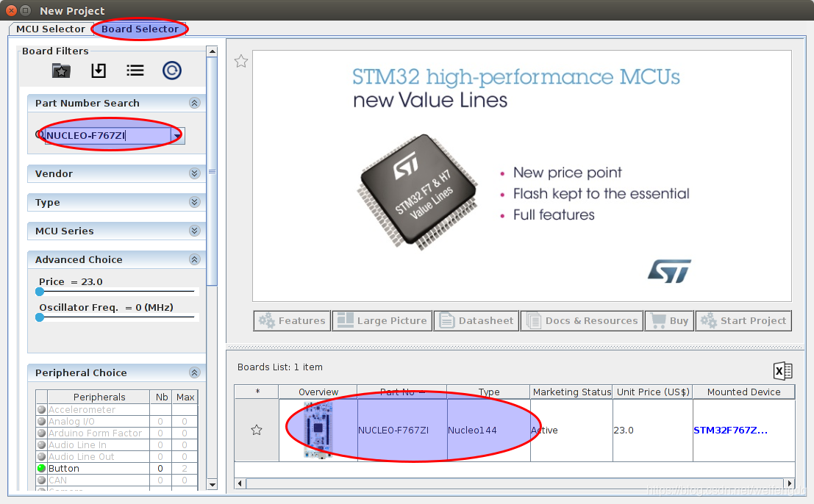Click Start Project
The height and width of the screenshot is (504, 814).
click(x=743, y=320)
